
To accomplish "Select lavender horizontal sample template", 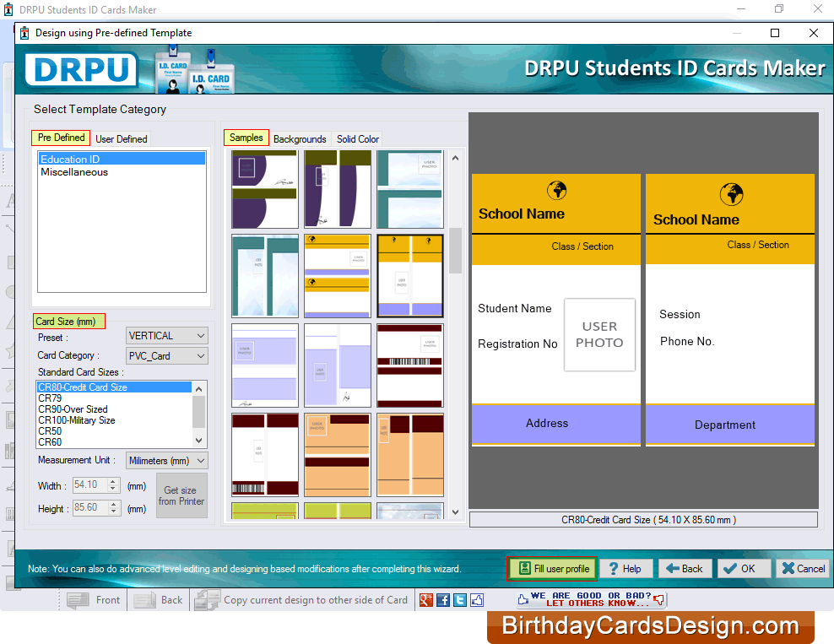I will 265,365.
